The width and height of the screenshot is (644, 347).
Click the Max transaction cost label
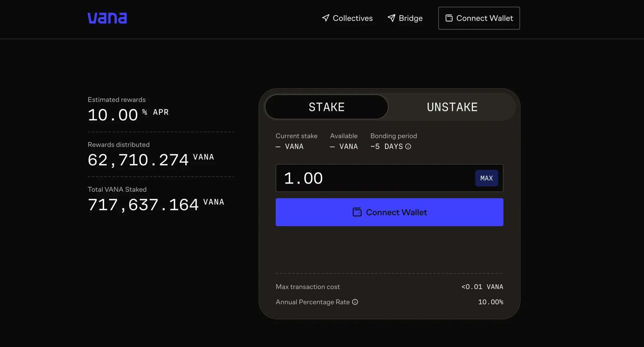[x=308, y=287]
